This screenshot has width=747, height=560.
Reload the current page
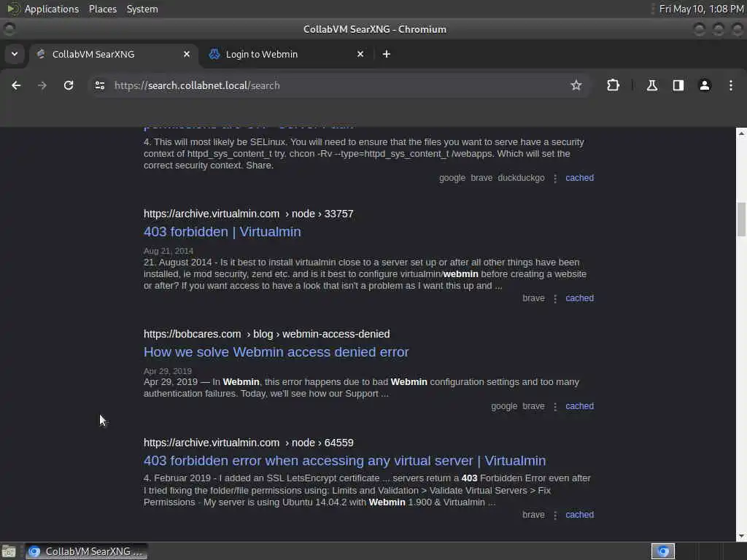[69, 85]
